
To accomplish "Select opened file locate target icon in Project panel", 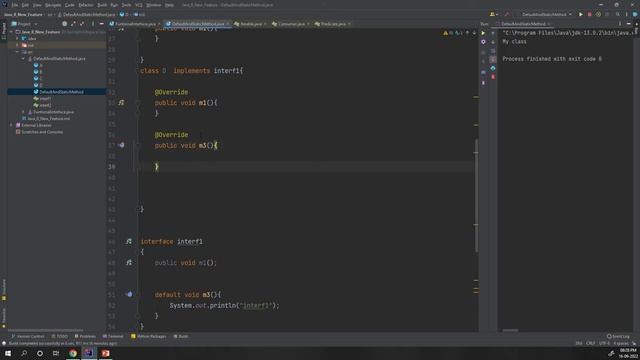I will tap(64, 24).
